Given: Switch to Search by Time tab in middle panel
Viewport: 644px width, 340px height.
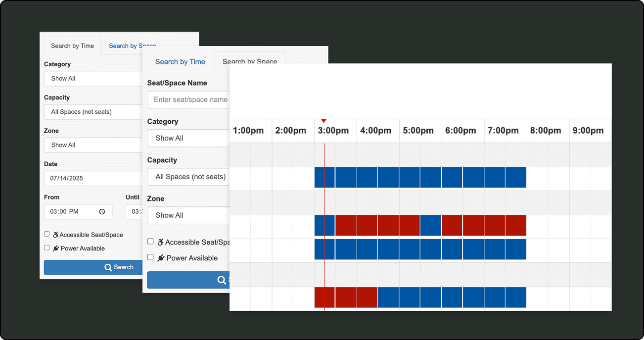Looking at the screenshot, I should point(180,61).
